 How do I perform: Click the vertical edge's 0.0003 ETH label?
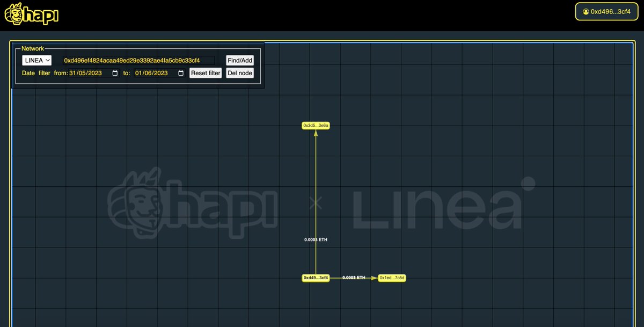click(316, 239)
